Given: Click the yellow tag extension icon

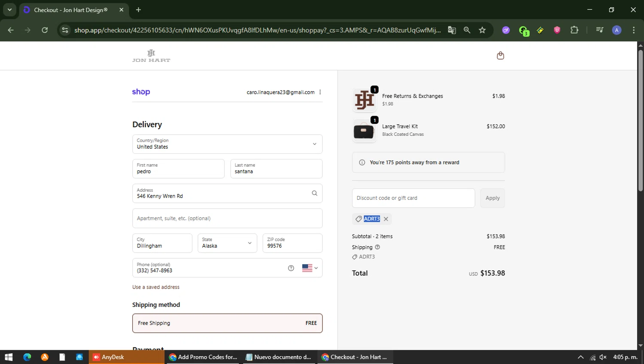Looking at the screenshot, I should click(540, 30).
